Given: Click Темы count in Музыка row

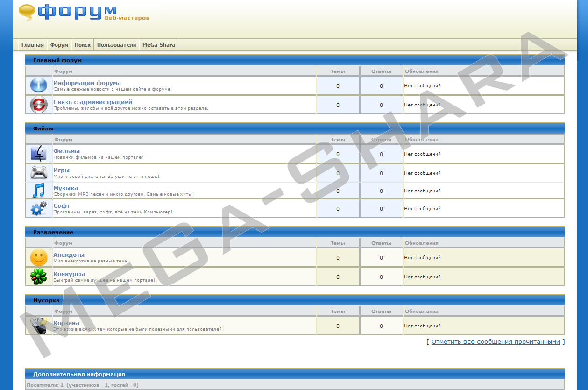Looking at the screenshot, I should 338,191.
